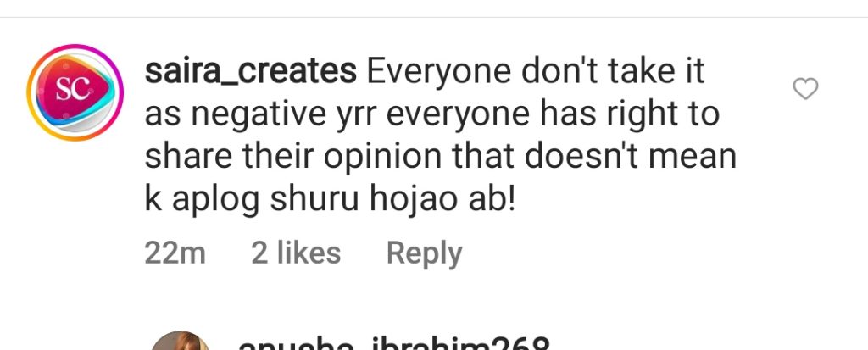Image resolution: width=868 pixels, height=350 pixels.
Task: Open the anusha_ibrahim268 profile username
Action: 393,343
